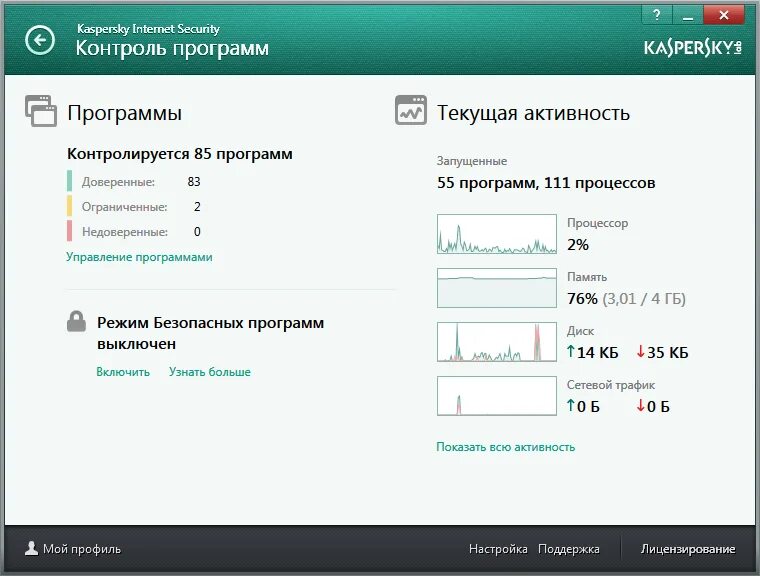Close the Kaspersky window
760x576 pixels.
(724, 15)
